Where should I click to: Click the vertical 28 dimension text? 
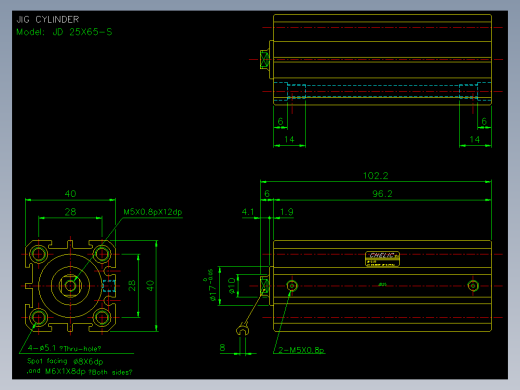132,286
